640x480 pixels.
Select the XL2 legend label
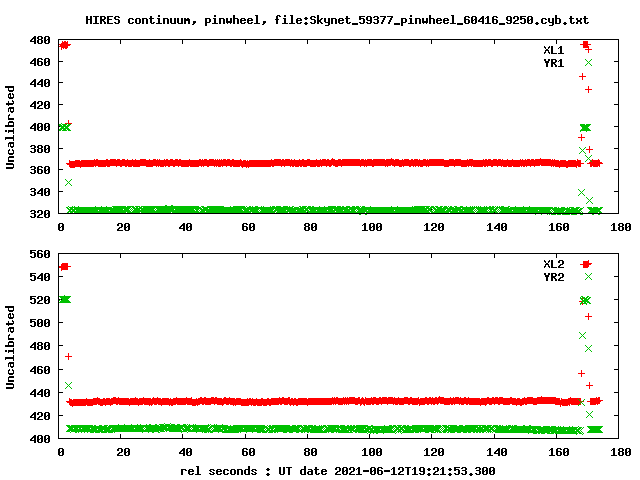[553, 264]
